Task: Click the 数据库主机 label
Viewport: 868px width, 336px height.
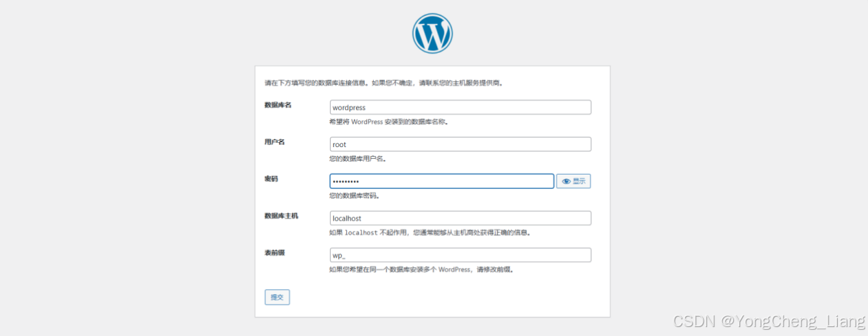Action: [x=282, y=216]
